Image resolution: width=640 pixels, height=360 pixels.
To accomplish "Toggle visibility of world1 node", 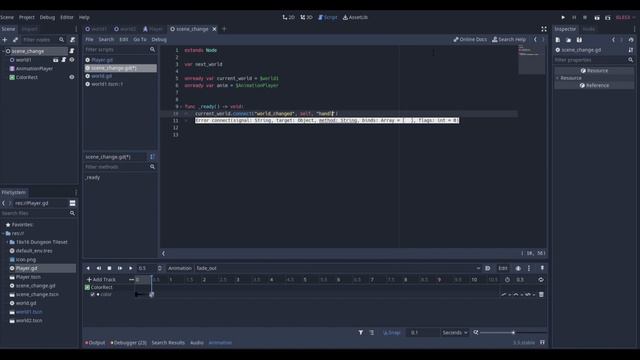I will pyautogui.click(x=72, y=60).
